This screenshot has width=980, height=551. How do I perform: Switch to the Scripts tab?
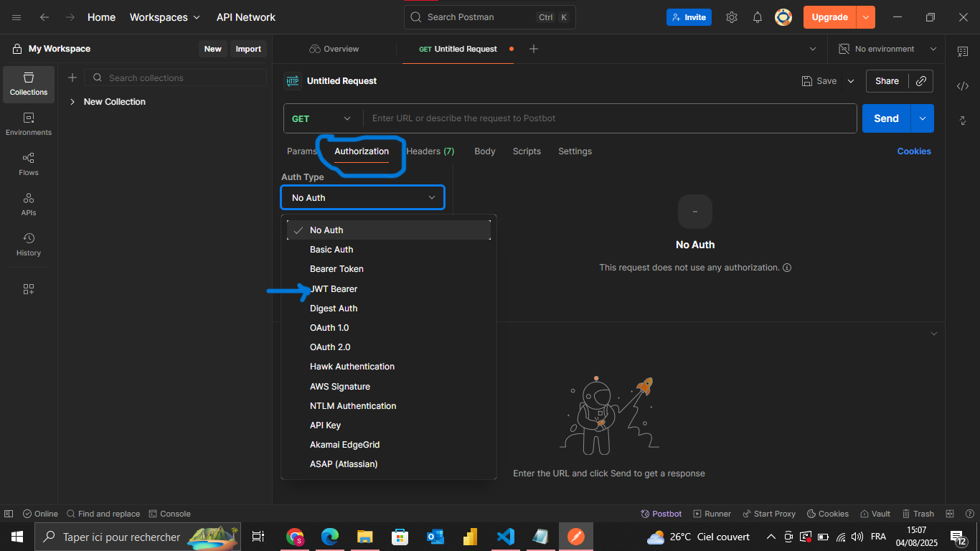tap(527, 151)
